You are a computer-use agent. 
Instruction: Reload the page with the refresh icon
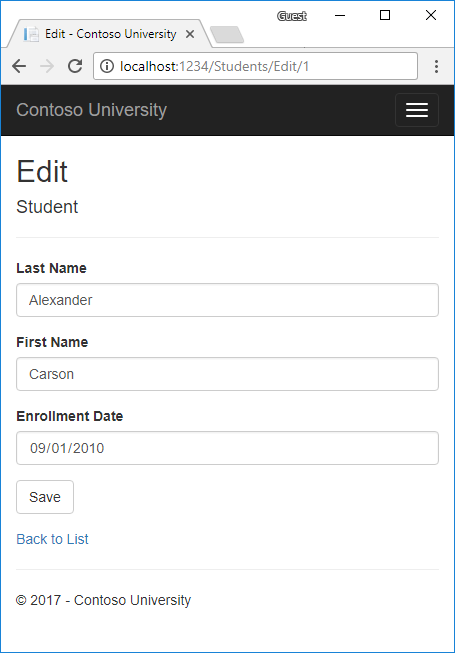point(75,66)
